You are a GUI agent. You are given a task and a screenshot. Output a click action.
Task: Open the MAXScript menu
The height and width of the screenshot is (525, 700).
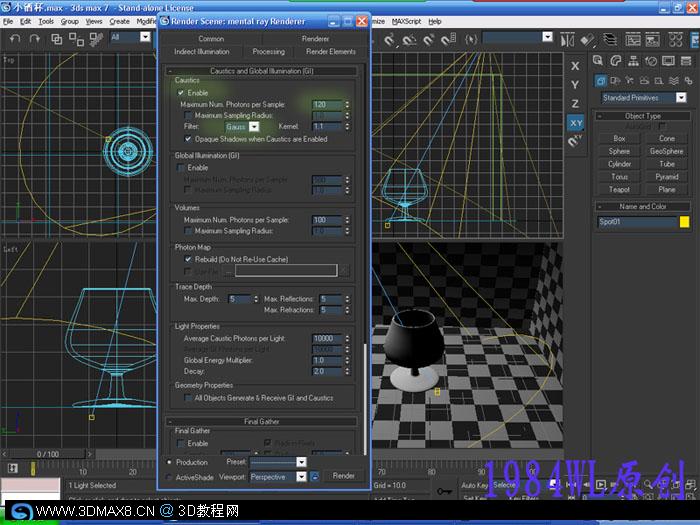coord(406,21)
